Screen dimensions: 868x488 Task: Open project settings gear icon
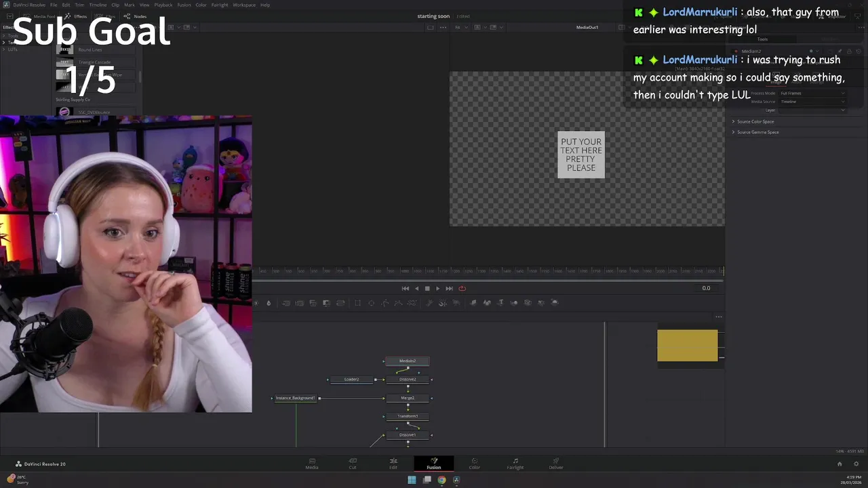click(x=856, y=464)
